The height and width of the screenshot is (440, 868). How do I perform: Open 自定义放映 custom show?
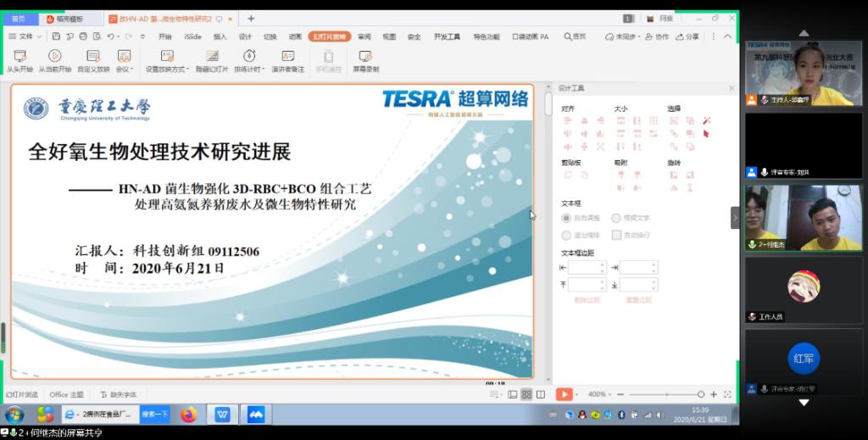pyautogui.click(x=93, y=61)
